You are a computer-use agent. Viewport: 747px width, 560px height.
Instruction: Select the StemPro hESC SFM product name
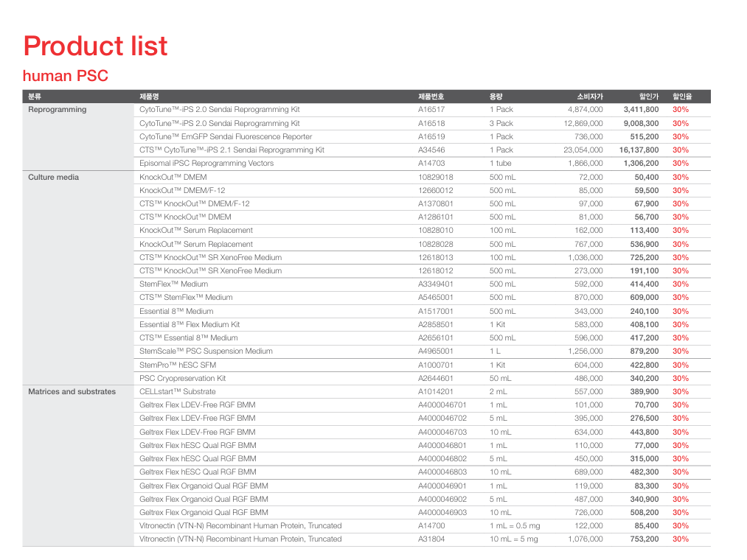click(178, 365)
